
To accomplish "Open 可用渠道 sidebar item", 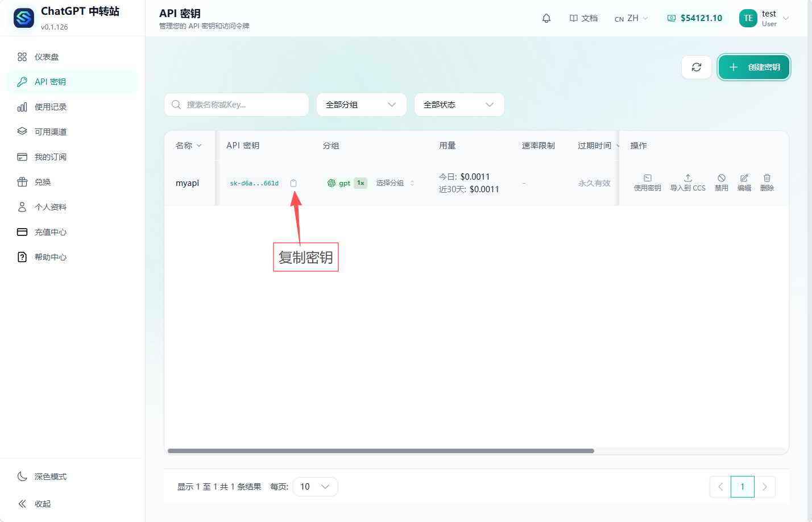I will click(72, 132).
